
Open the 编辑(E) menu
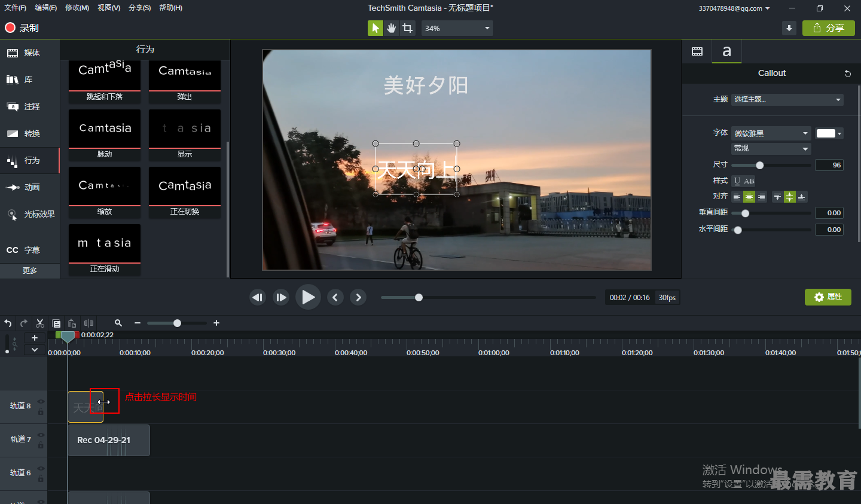(x=46, y=8)
